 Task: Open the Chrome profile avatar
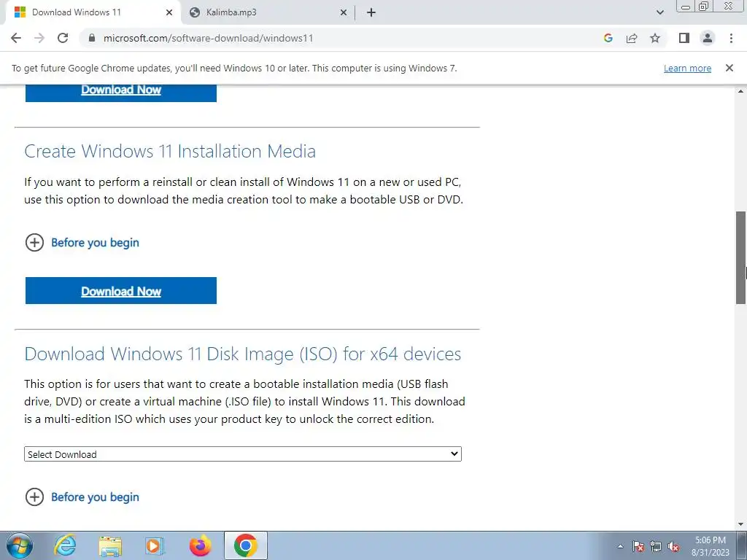tap(708, 38)
